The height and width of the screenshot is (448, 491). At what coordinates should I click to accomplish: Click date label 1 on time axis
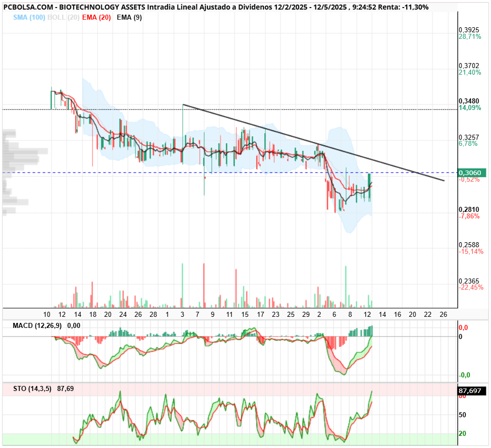[167, 315]
